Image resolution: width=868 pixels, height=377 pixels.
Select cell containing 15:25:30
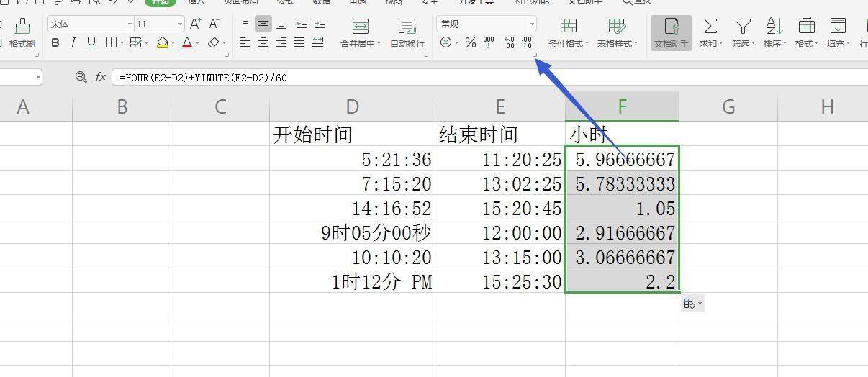[x=500, y=281]
